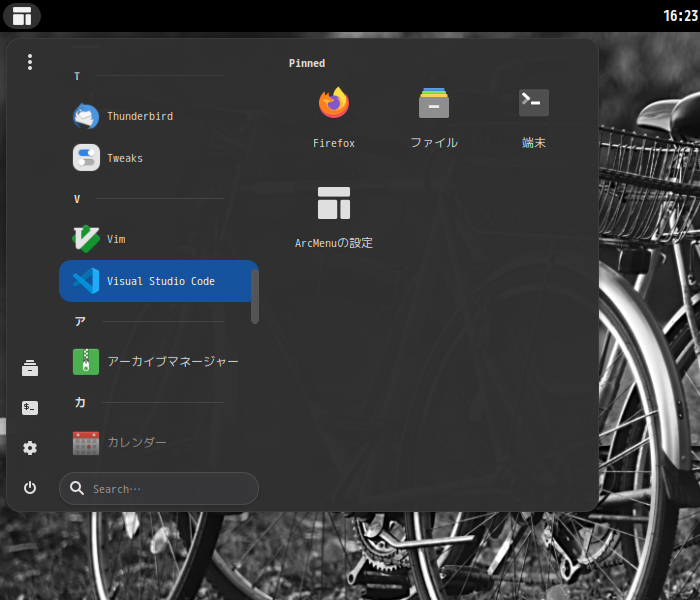The width and height of the screenshot is (700, 600).
Task: Launch Visual Studio Code
Action: point(158,281)
